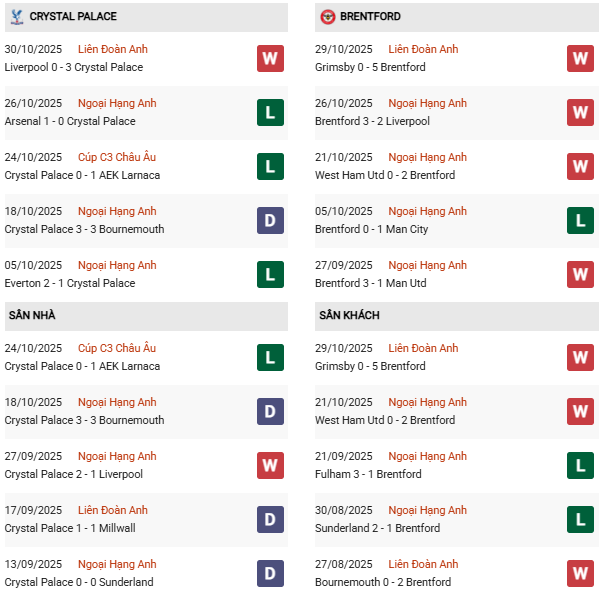Screen dimensions: 600x596
Task: Click D badge for Crystal Palace 1-1 Millwall
Action: point(270,519)
